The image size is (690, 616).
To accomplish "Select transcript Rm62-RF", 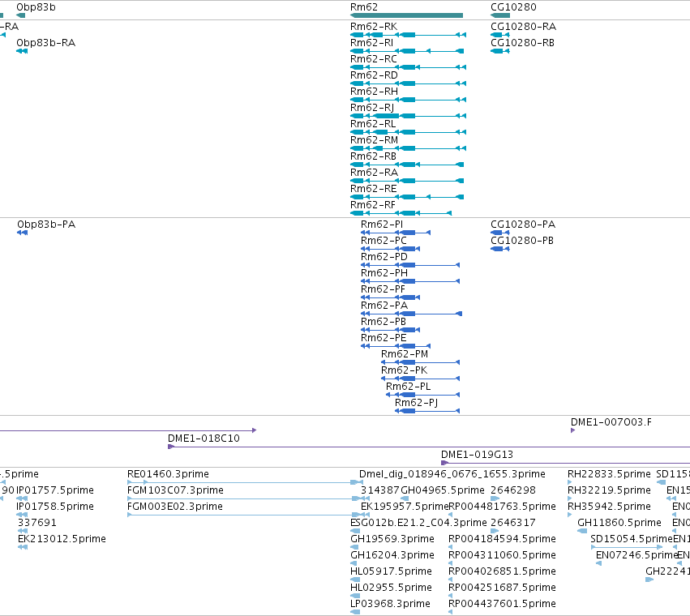I will (x=401, y=213).
